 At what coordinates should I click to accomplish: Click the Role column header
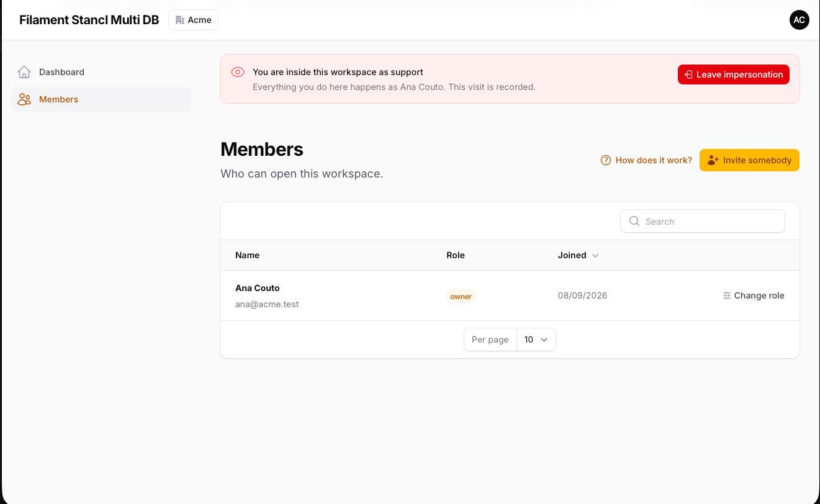point(456,255)
